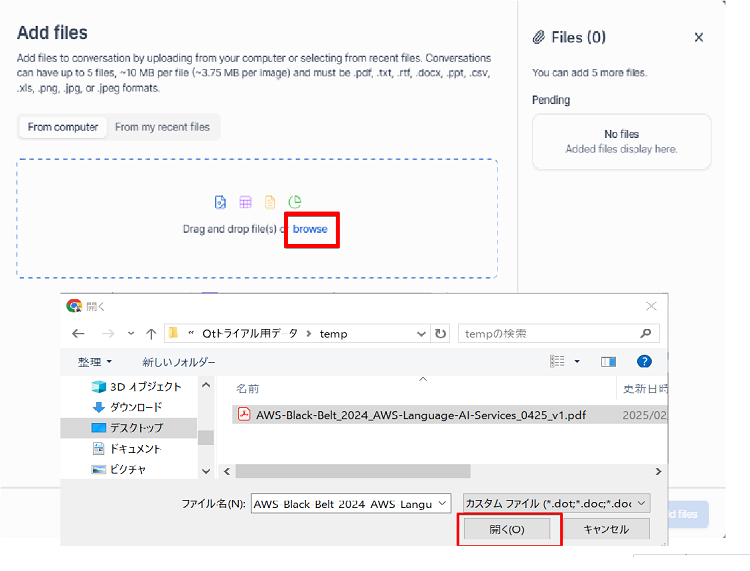Open view options dropdown arrow
Viewport: 750px width, 571px height.
[577, 362]
